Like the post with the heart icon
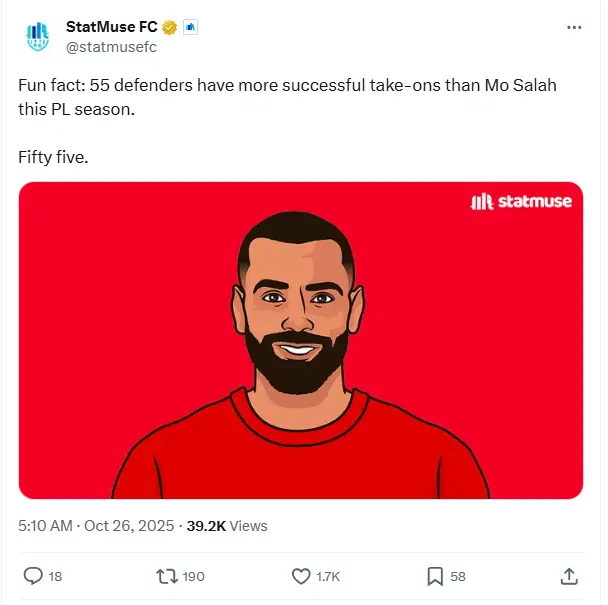This screenshot has height=605, width=608. pos(301,576)
